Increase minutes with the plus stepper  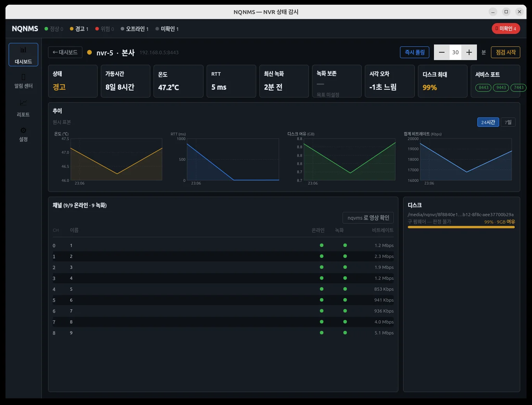coord(469,52)
